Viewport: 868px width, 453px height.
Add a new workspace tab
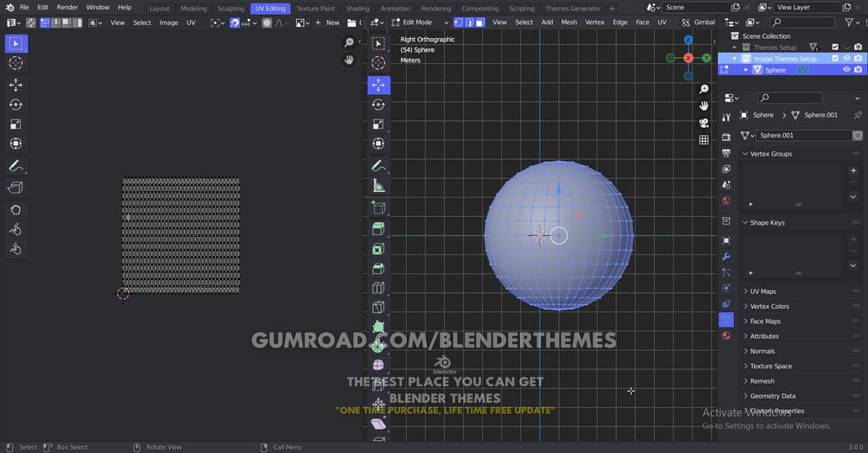[x=611, y=9]
